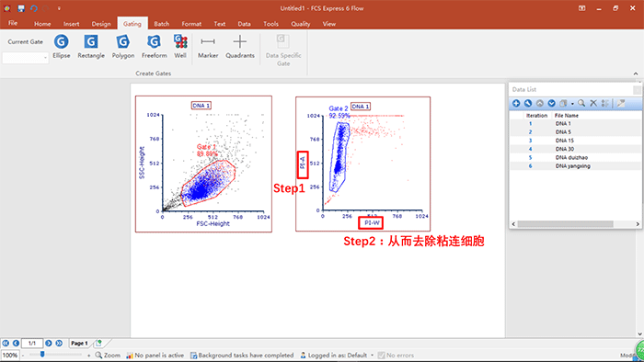Open the File menu
644x362 pixels.
coord(13,23)
